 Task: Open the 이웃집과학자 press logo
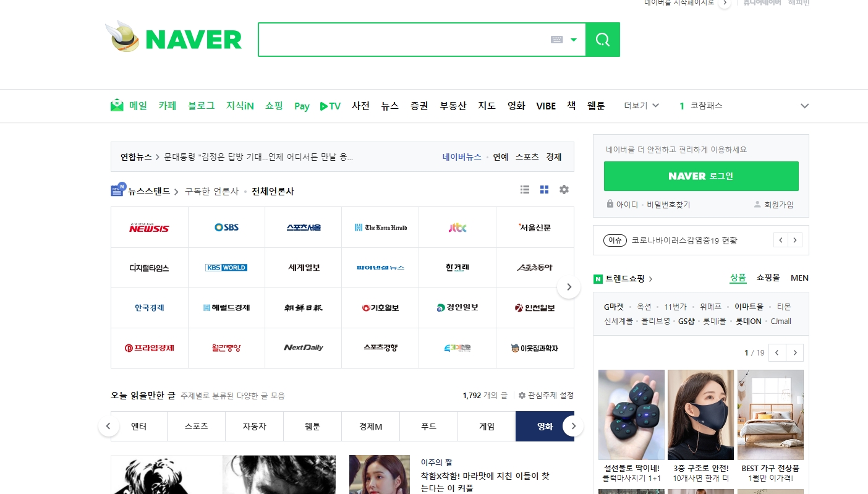(535, 348)
